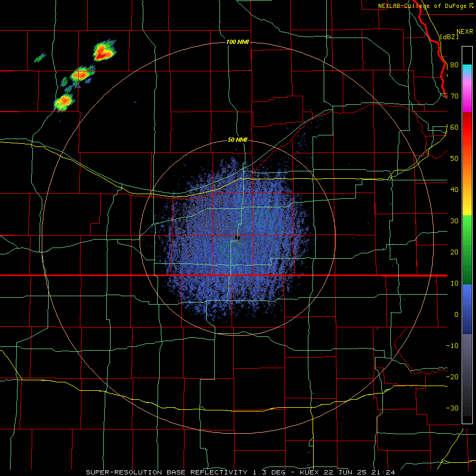Image resolution: width=476 pixels, height=476 pixels.
Task: Click the 50 NMI range ring label
Action: [237, 140]
